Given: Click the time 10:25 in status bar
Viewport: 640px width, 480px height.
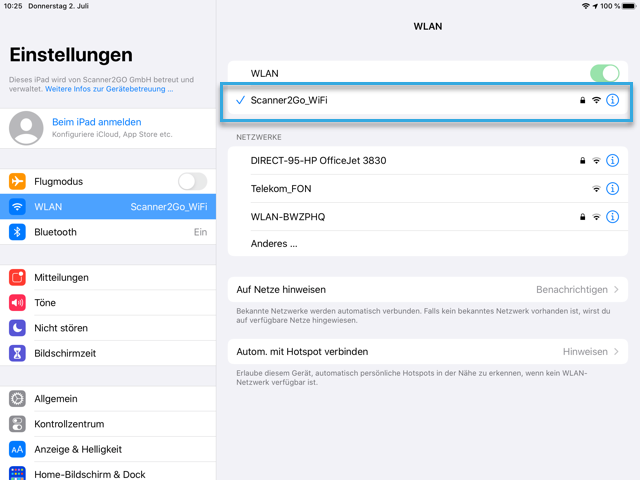Looking at the screenshot, I should (13, 6).
